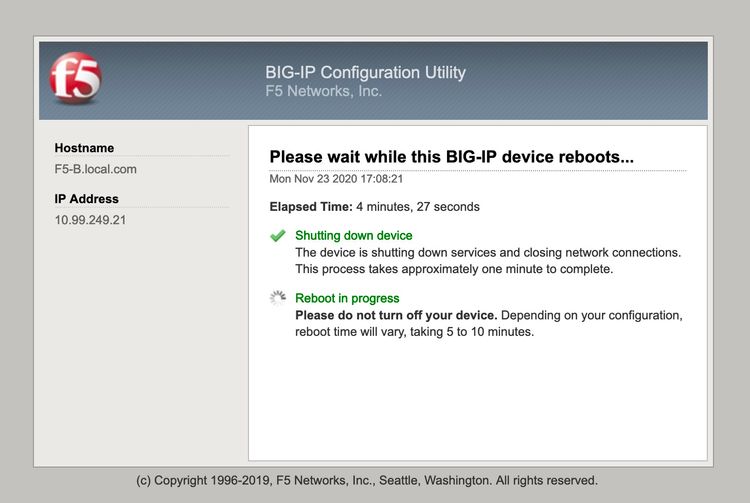Select the hostname F5-B.local.com

(96, 169)
